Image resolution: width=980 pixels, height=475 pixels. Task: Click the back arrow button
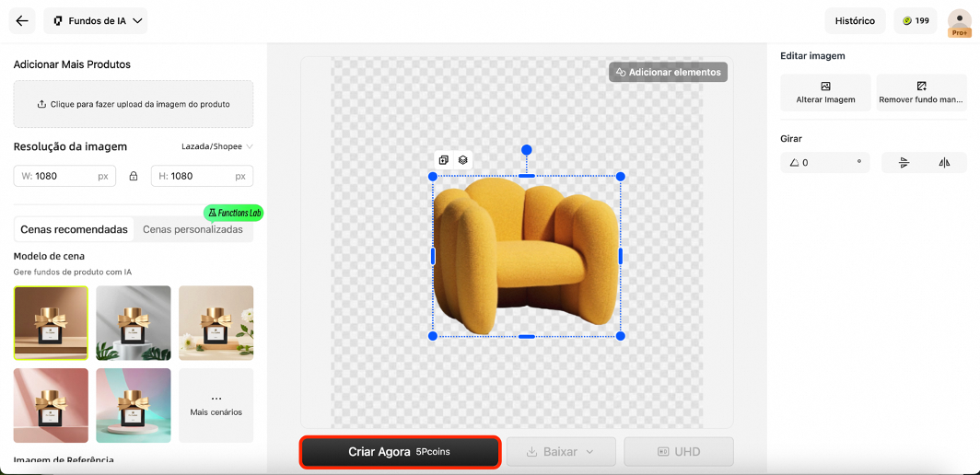click(x=22, y=21)
